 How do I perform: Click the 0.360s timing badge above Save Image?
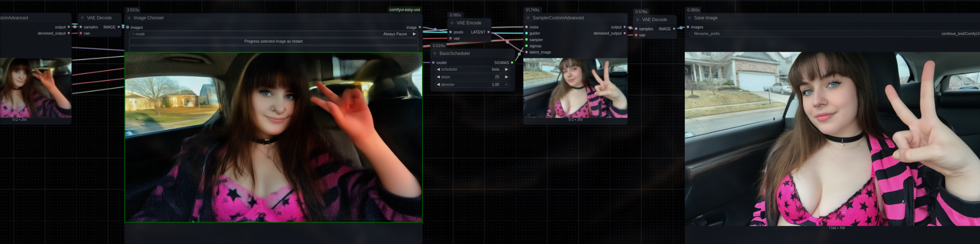coord(693,10)
